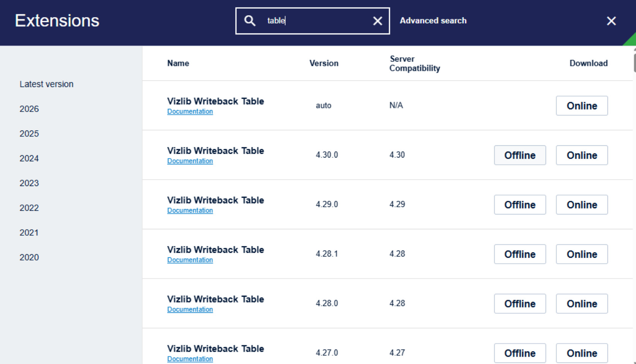Select 2023 in the sidebar
This screenshot has width=636, height=364.
(x=29, y=183)
